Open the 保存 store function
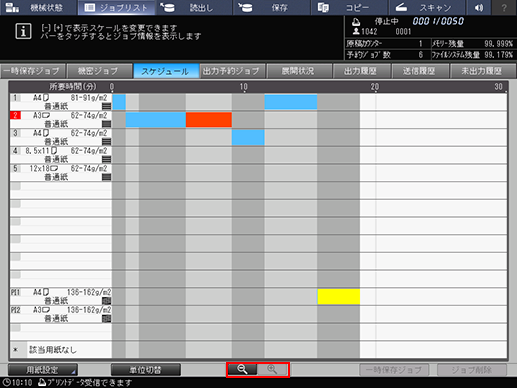 click(x=272, y=7)
